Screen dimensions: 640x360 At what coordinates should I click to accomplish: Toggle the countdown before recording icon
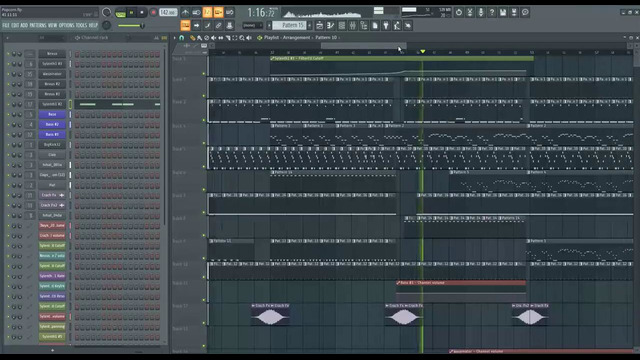point(207,13)
